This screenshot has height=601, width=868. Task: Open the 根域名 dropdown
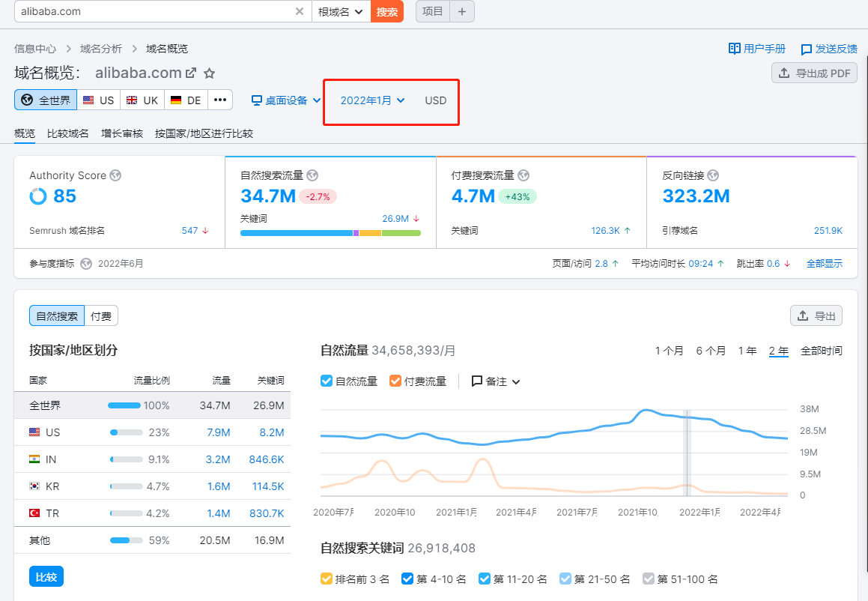(x=341, y=11)
